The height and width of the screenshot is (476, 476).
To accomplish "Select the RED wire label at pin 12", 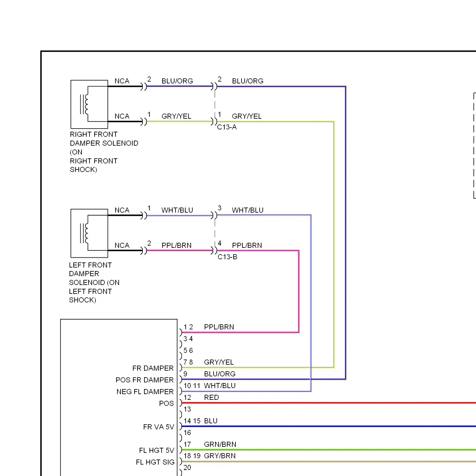I will coord(211,397).
